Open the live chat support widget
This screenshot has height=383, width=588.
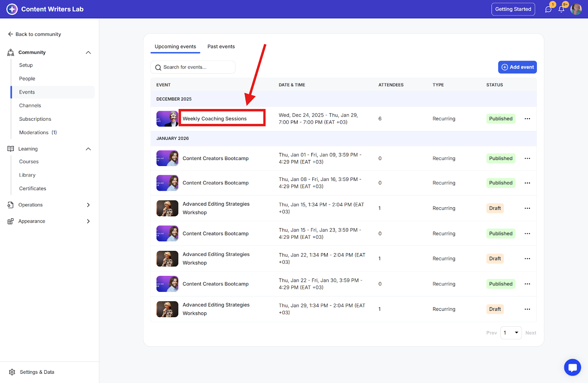pos(572,367)
